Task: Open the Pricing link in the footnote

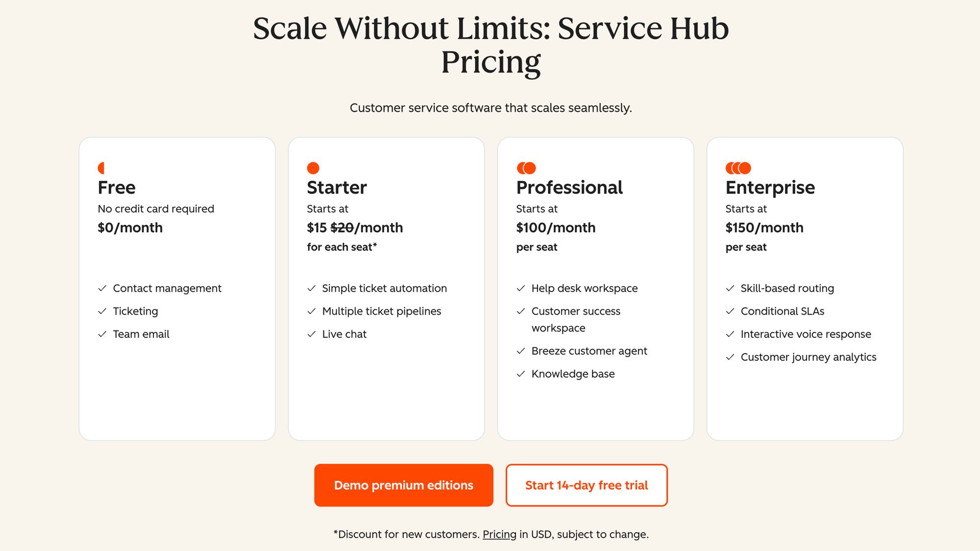Action: tap(498, 534)
